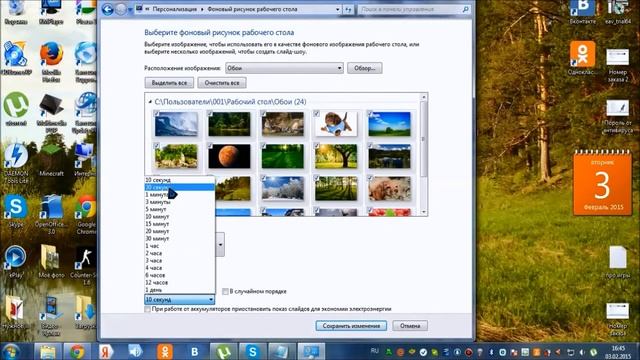
Task: Toggle pause slideshow on battery checkbox
Action: pyautogui.click(x=148, y=309)
